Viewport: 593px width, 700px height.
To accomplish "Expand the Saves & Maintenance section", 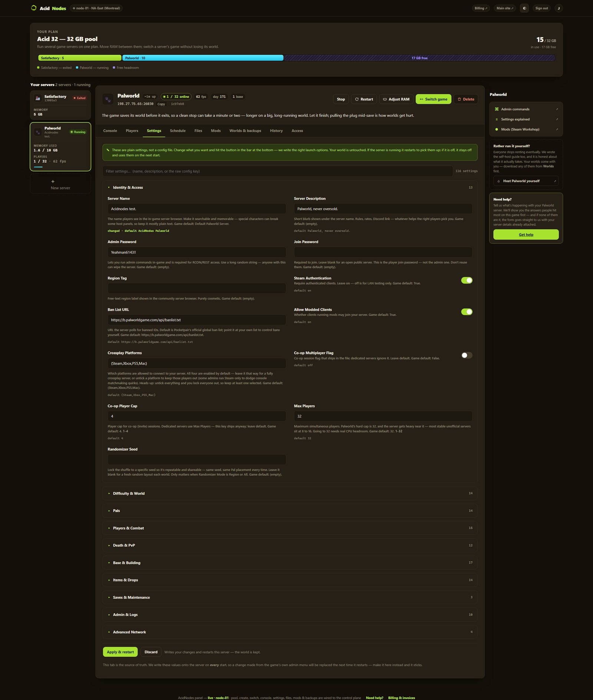I will [x=290, y=598].
